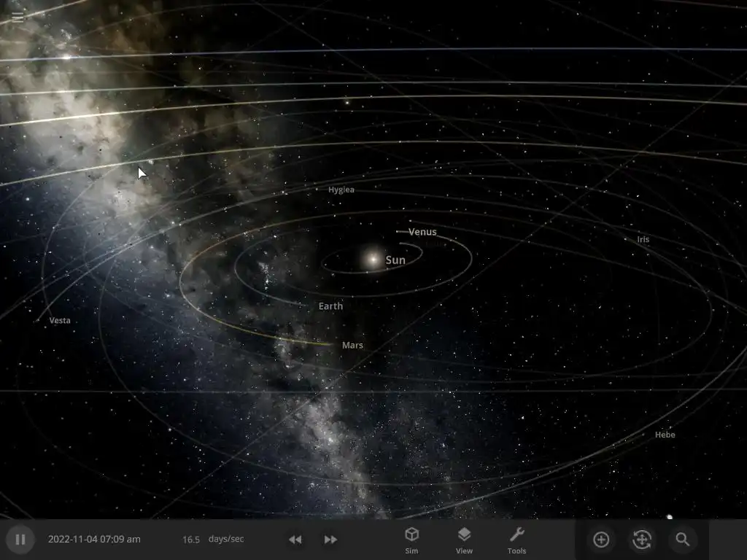Screen dimensions: 747x560
Task: Click the glowing Sun object
Action: (372, 259)
